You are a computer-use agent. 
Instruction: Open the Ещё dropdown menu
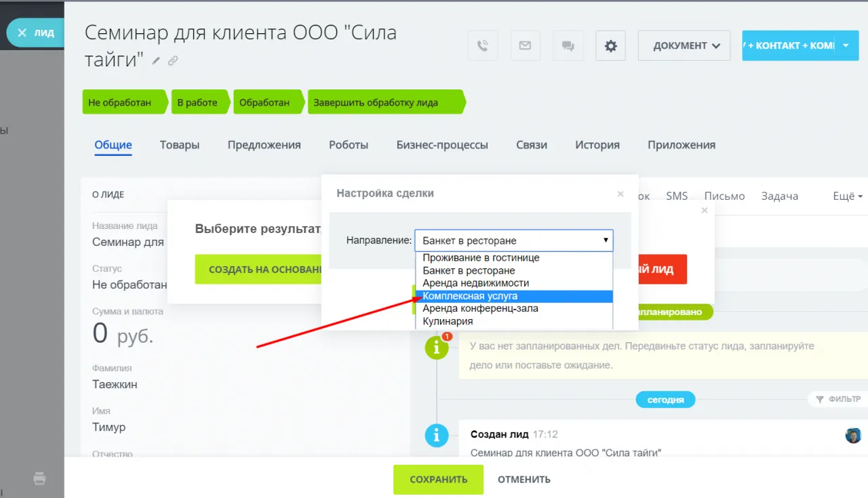[847, 196]
